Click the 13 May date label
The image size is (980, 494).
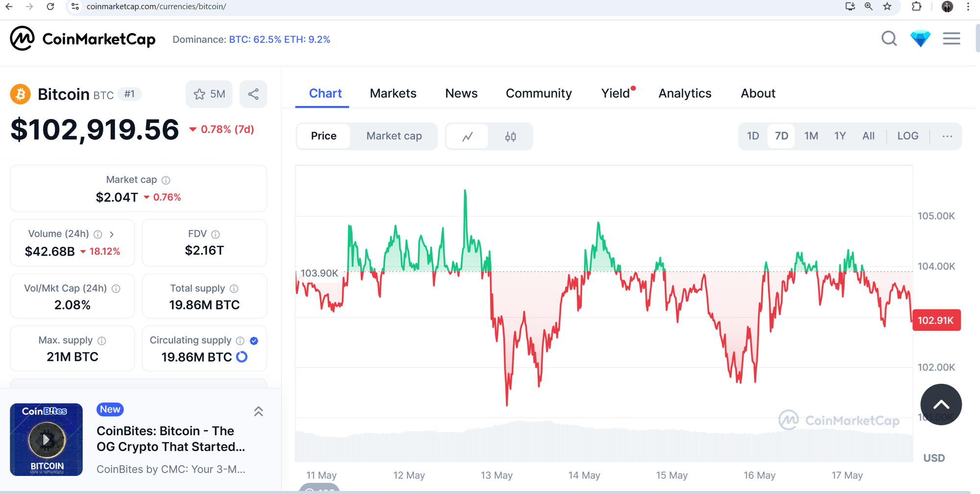[496, 475]
